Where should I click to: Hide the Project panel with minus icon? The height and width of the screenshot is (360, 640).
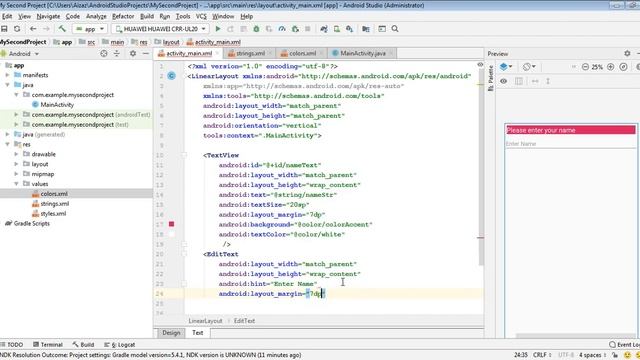click(x=146, y=53)
